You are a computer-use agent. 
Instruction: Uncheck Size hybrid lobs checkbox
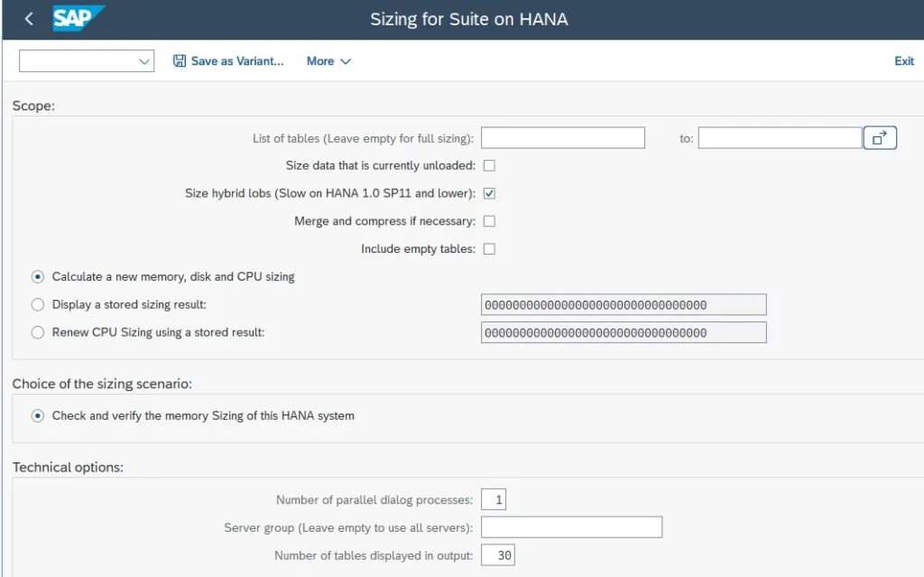[489, 193]
